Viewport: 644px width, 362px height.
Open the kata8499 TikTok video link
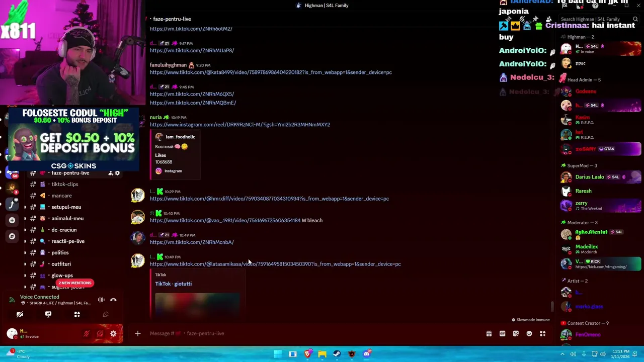coord(271,72)
